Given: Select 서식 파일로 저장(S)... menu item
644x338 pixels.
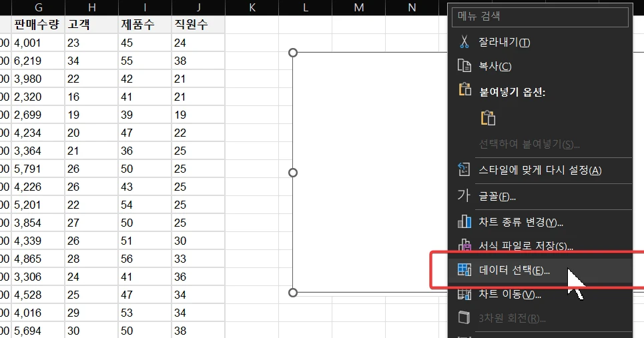Looking at the screenshot, I should pyautogui.click(x=526, y=246).
